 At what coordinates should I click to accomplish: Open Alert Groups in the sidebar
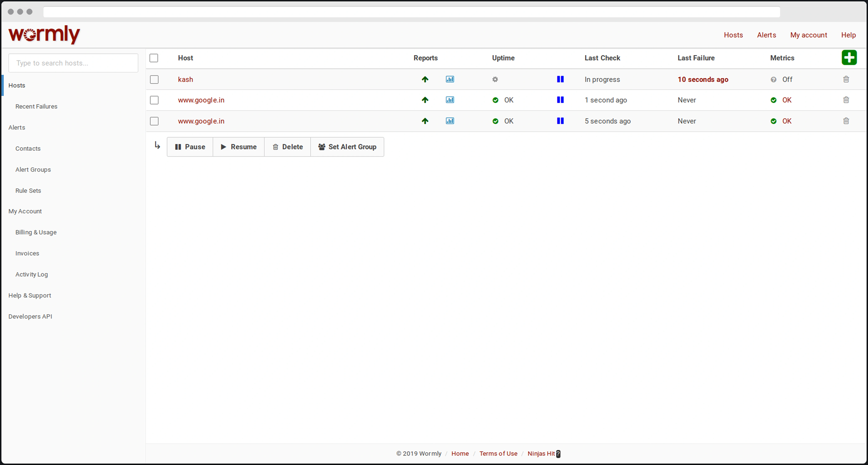[33, 170]
